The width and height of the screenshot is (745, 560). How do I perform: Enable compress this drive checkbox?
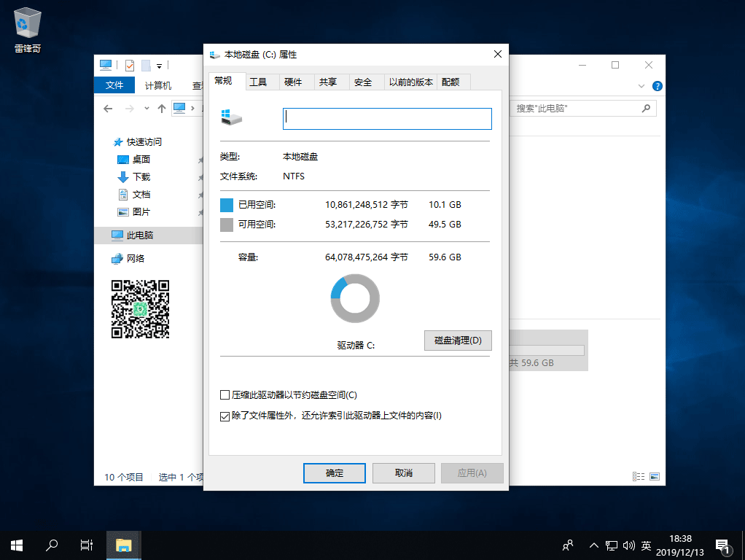(225, 395)
